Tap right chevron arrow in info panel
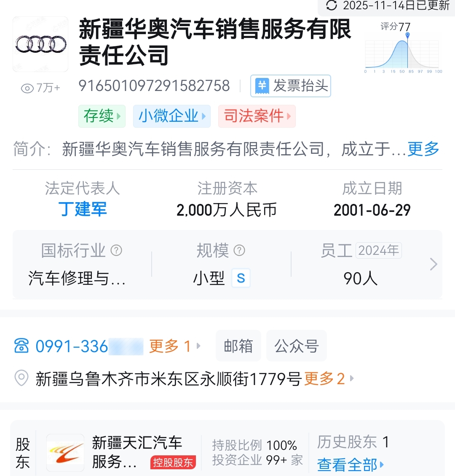 coord(433,264)
